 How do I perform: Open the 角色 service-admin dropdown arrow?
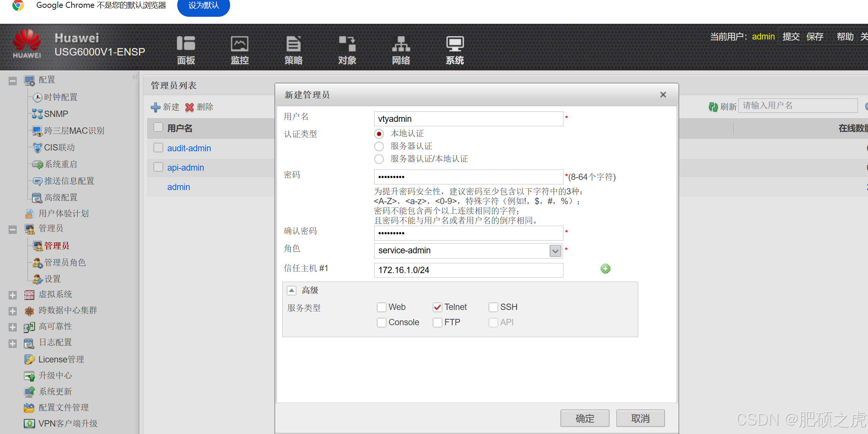tap(555, 251)
